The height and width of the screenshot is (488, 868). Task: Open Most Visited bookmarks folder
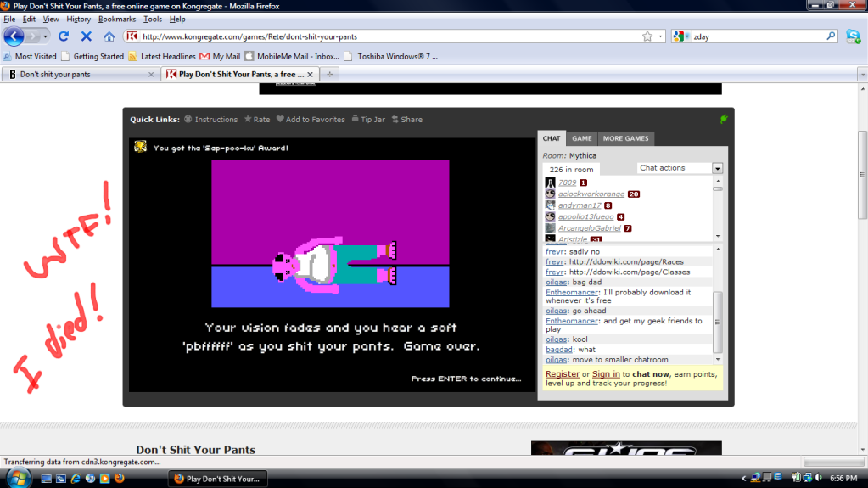pos(30,57)
